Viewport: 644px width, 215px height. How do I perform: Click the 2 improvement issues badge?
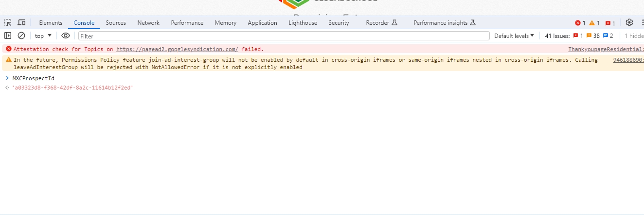(608, 36)
